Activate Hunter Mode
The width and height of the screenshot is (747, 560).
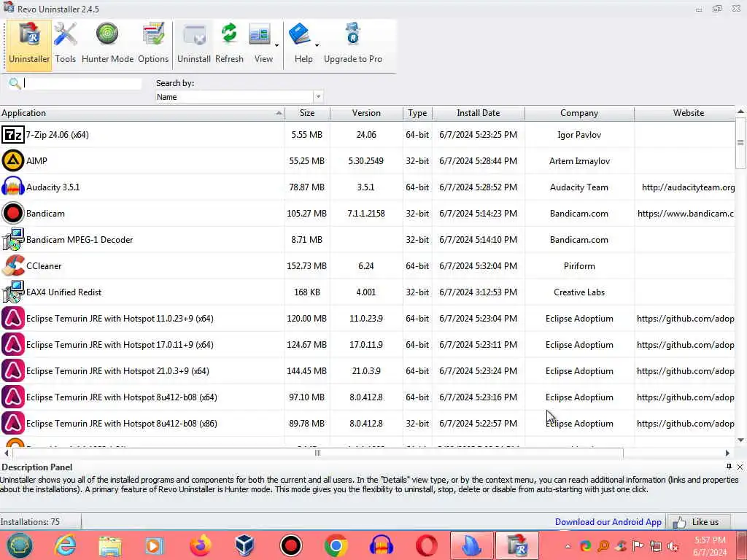click(x=108, y=45)
